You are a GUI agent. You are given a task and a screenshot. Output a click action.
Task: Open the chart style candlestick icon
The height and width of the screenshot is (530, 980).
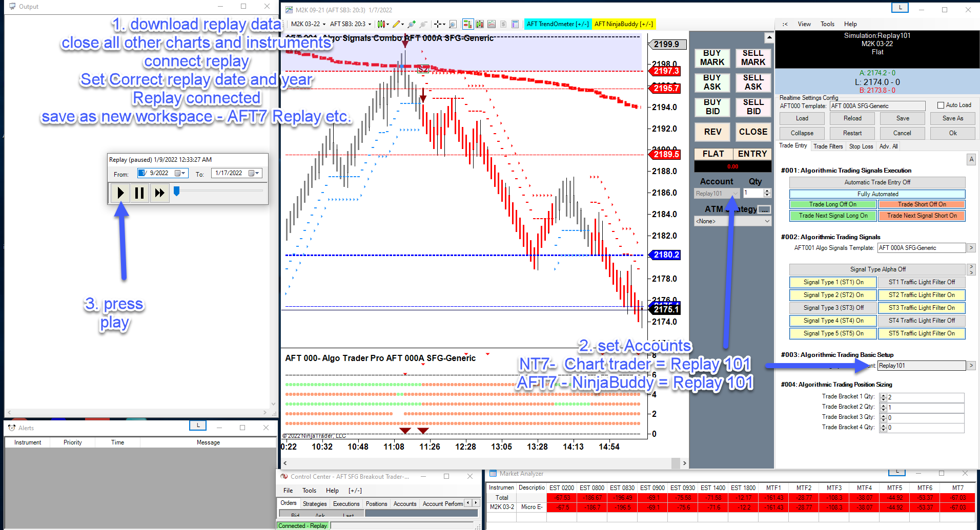[x=381, y=24]
